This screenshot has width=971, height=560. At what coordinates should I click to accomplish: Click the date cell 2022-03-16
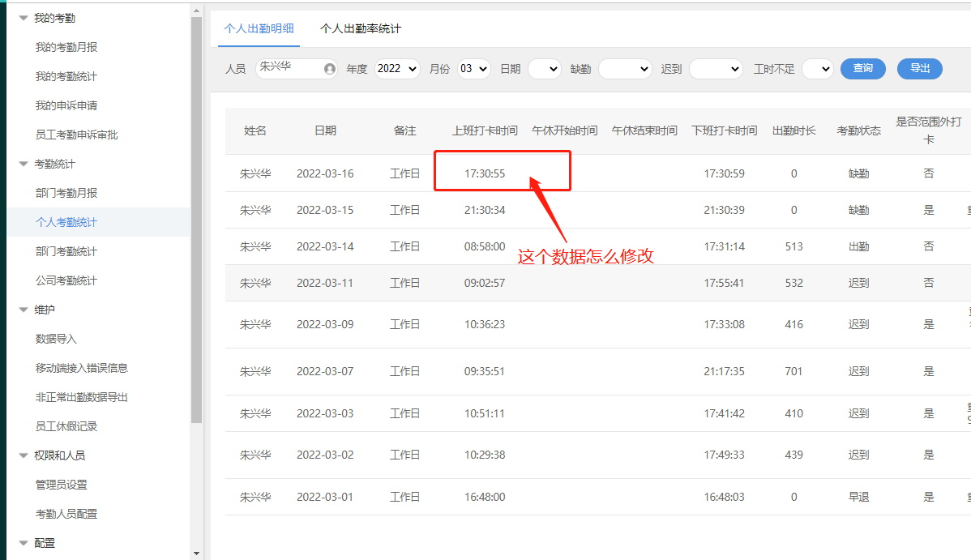[325, 173]
